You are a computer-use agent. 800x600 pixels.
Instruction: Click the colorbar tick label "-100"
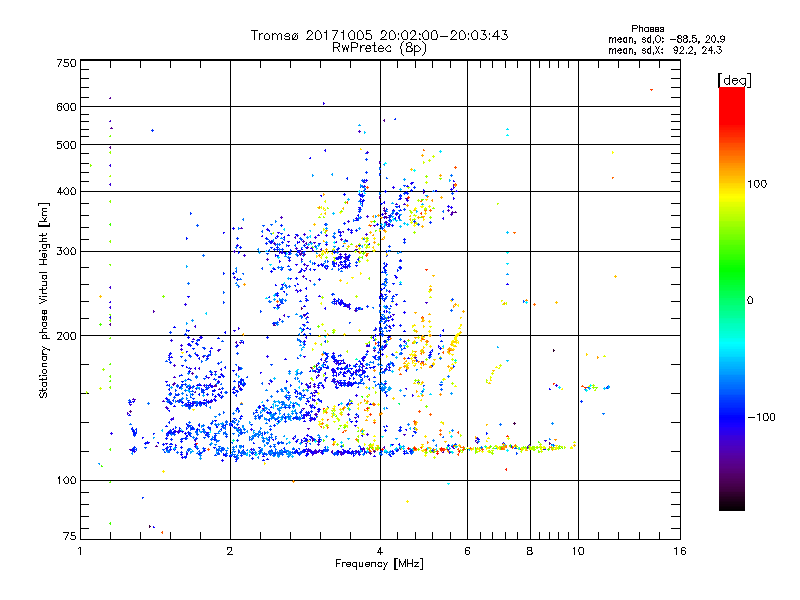(761, 417)
